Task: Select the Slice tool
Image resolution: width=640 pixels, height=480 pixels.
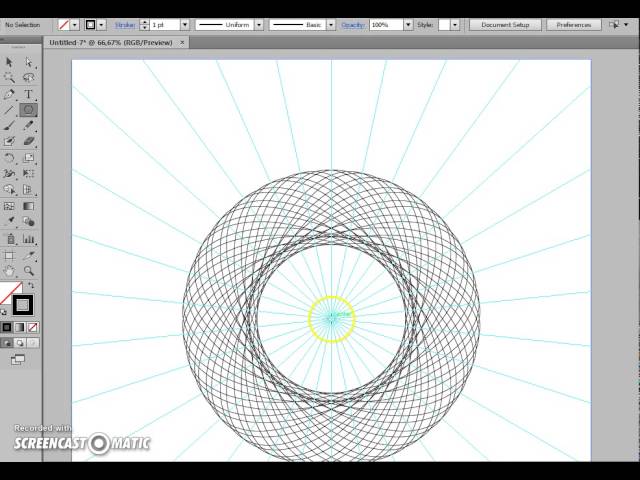Action: 28,256
